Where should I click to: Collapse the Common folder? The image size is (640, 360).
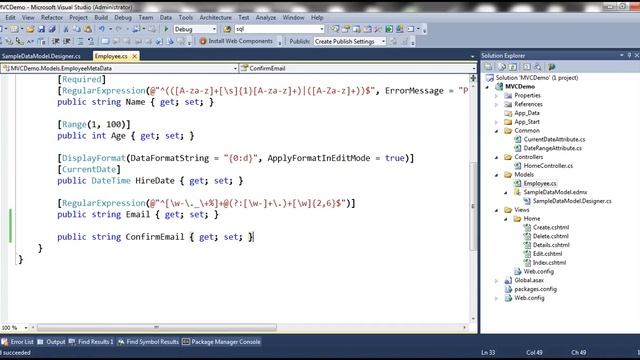[x=497, y=131]
